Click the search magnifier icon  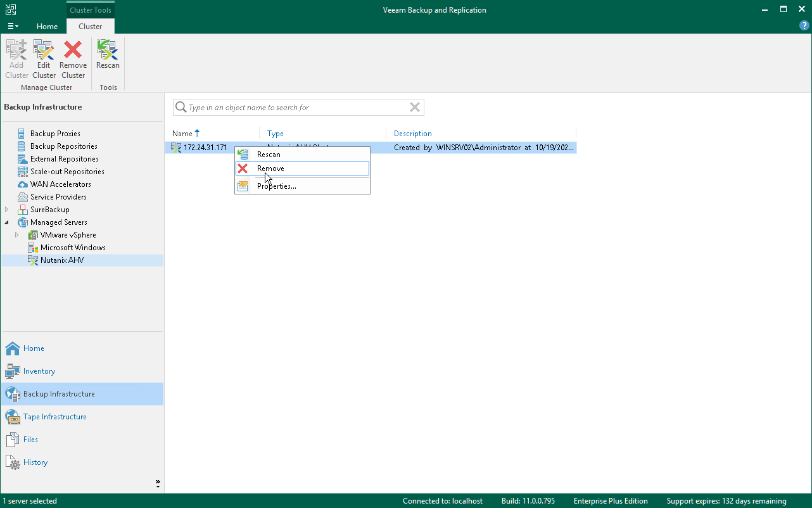181,107
